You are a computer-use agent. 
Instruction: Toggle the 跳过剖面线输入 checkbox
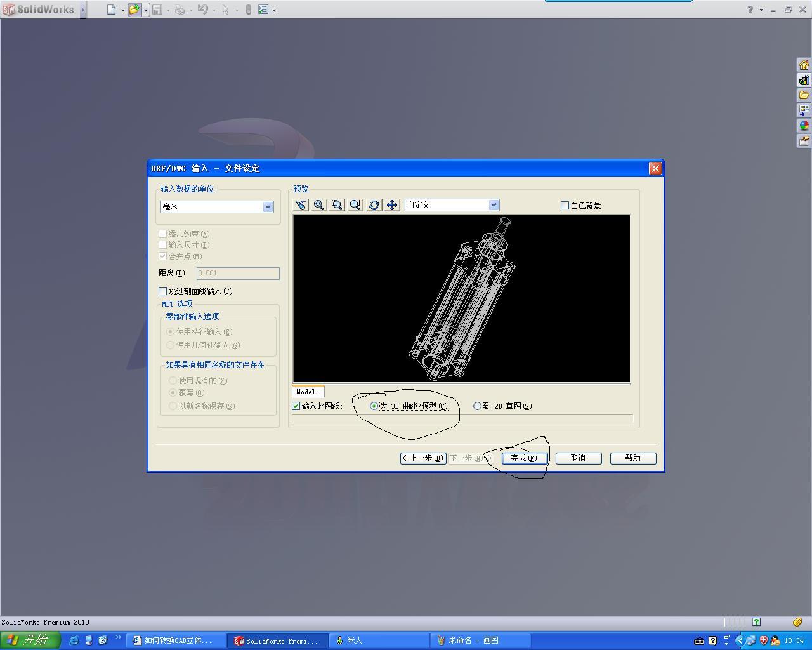pyautogui.click(x=163, y=291)
